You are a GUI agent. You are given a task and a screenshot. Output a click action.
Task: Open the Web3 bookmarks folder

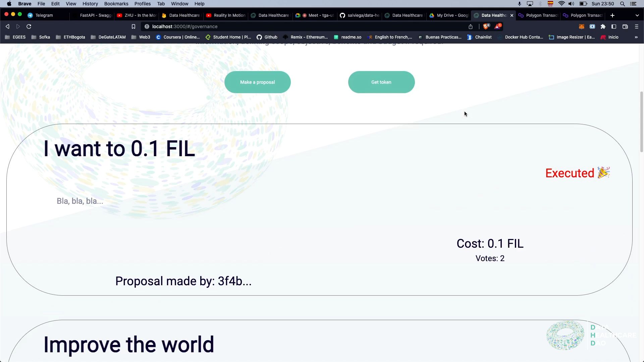141,37
